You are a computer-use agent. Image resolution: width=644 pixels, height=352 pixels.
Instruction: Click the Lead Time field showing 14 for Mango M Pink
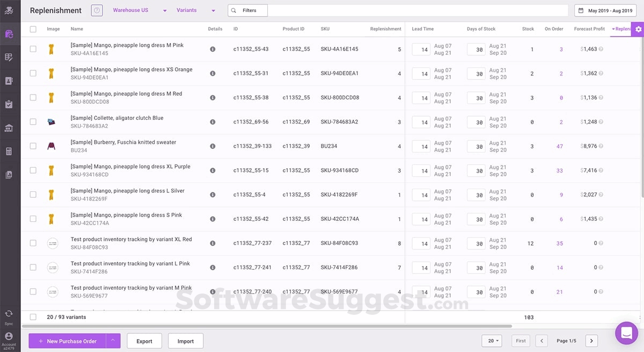pyautogui.click(x=420, y=49)
